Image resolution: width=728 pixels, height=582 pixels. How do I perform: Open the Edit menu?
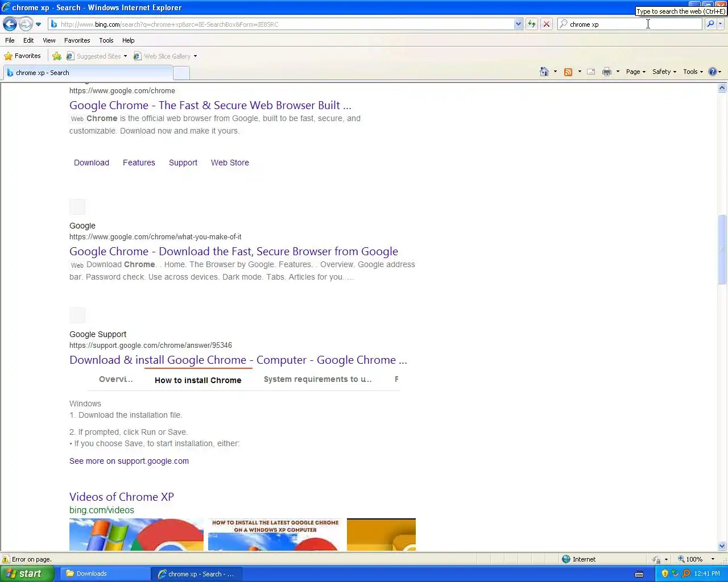(28, 40)
